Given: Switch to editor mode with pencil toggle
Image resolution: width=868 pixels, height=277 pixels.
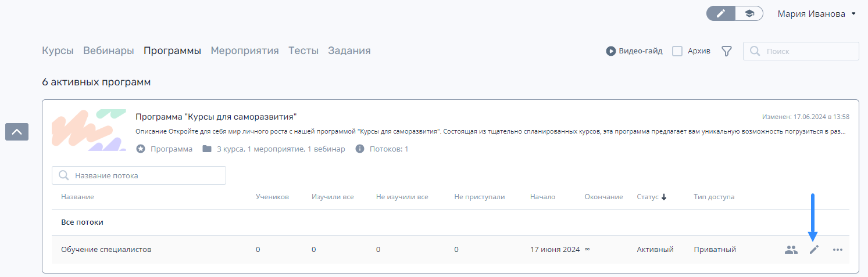Looking at the screenshot, I should pos(721,14).
